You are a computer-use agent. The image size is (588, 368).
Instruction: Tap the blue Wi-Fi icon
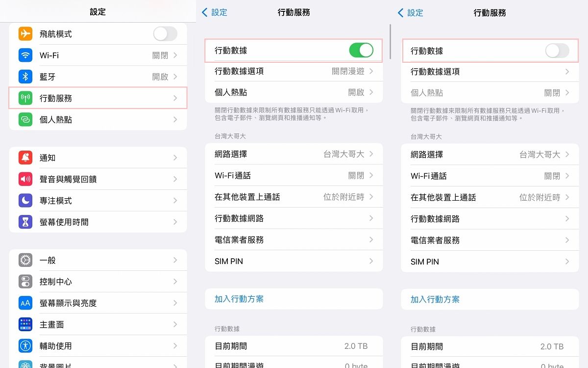pos(25,55)
